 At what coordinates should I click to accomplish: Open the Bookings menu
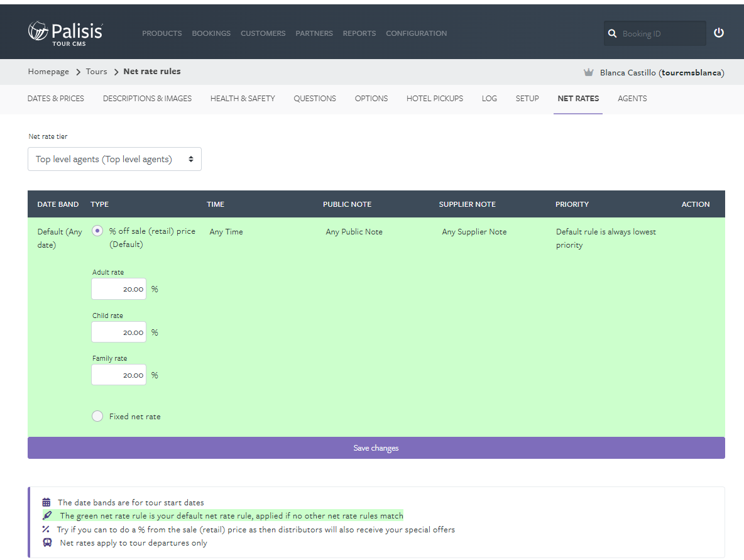[x=211, y=33]
